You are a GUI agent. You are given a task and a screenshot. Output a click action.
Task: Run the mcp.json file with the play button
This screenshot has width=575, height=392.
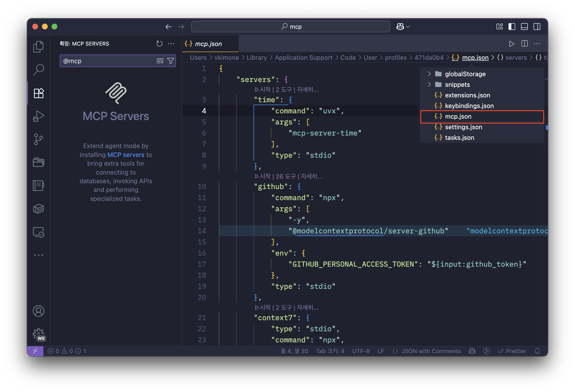click(512, 44)
